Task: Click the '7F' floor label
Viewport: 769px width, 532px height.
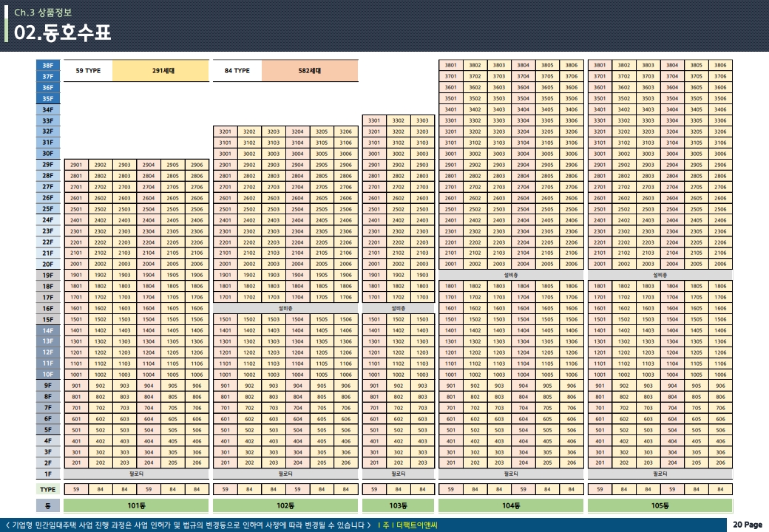Action: click(48, 408)
